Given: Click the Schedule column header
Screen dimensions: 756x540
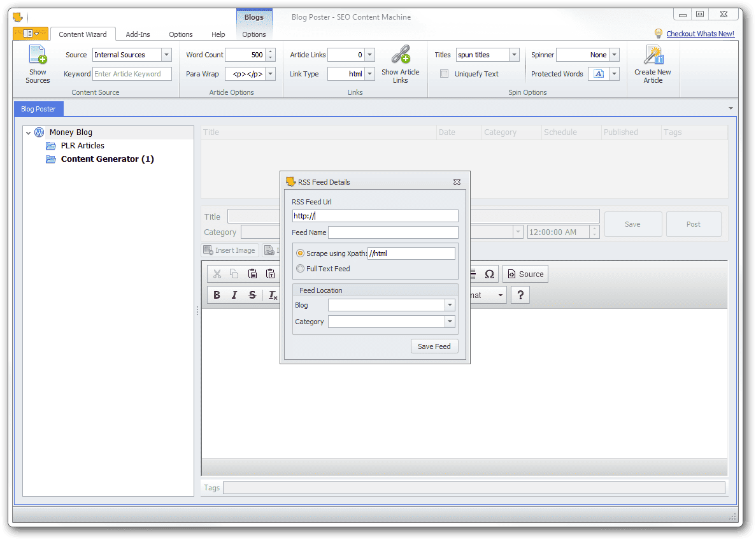Looking at the screenshot, I should click(x=571, y=132).
